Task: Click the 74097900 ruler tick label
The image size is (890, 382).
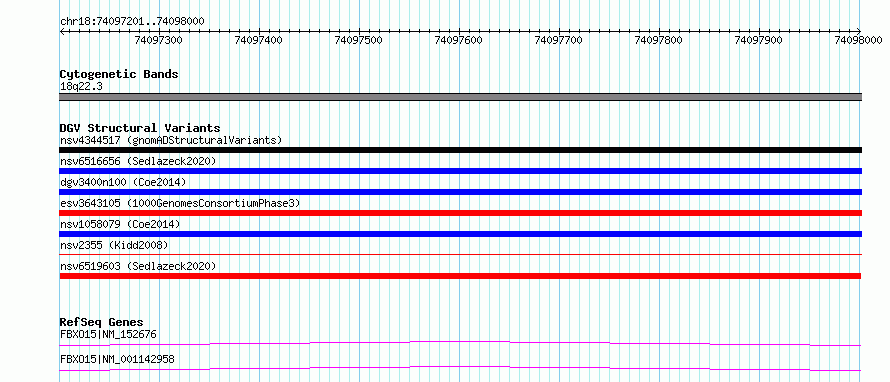Action: [x=758, y=40]
